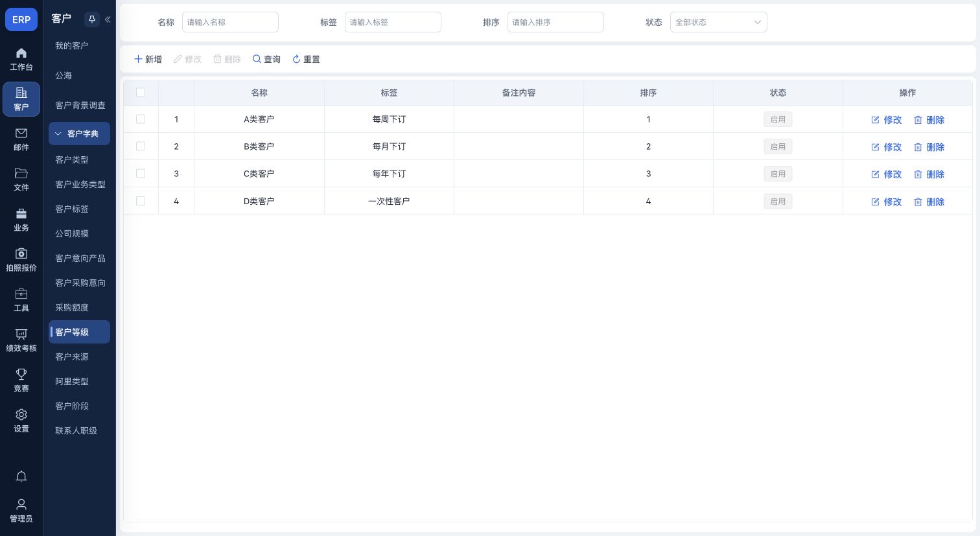Image resolution: width=980 pixels, height=536 pixels.
Task: Click 修改 for A类客户 row
Action: 887,120
